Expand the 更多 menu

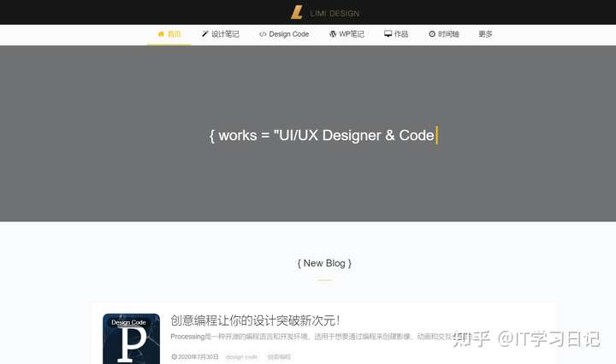[485, 34]
